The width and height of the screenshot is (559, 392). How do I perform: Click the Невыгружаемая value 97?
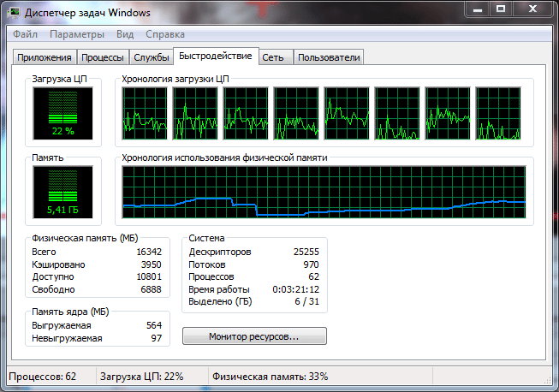point(157,338)
